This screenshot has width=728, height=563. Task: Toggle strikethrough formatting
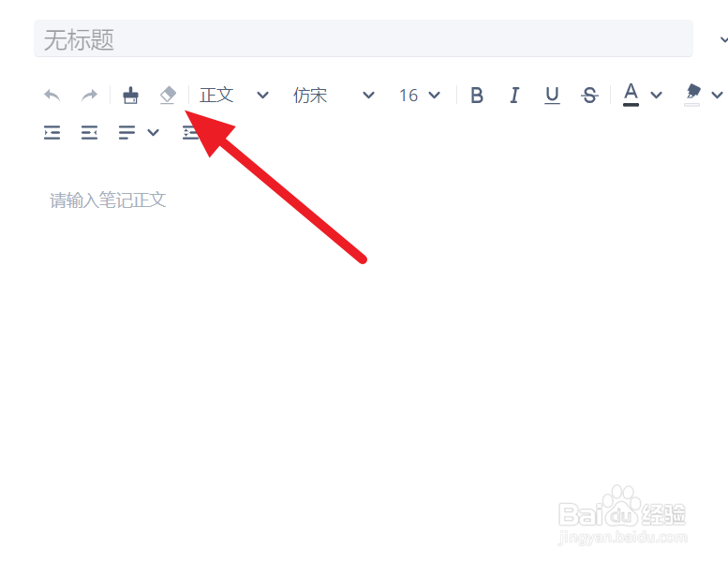pyautogui.click(x=589, y=96)
